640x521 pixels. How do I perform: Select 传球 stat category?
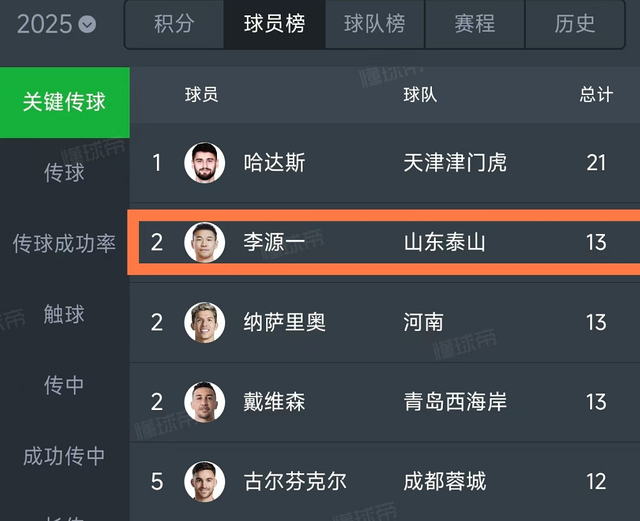64,173
